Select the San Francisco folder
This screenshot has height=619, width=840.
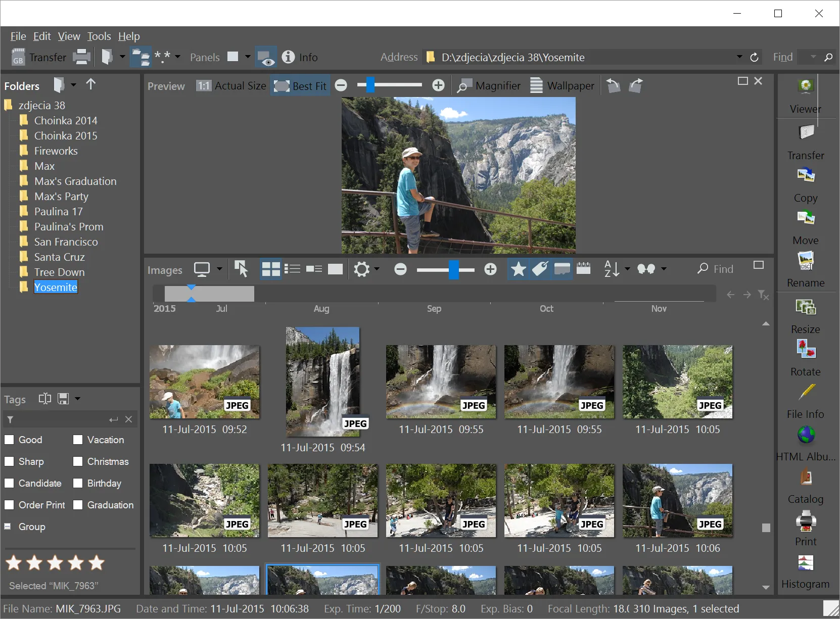tap(65, 242)
